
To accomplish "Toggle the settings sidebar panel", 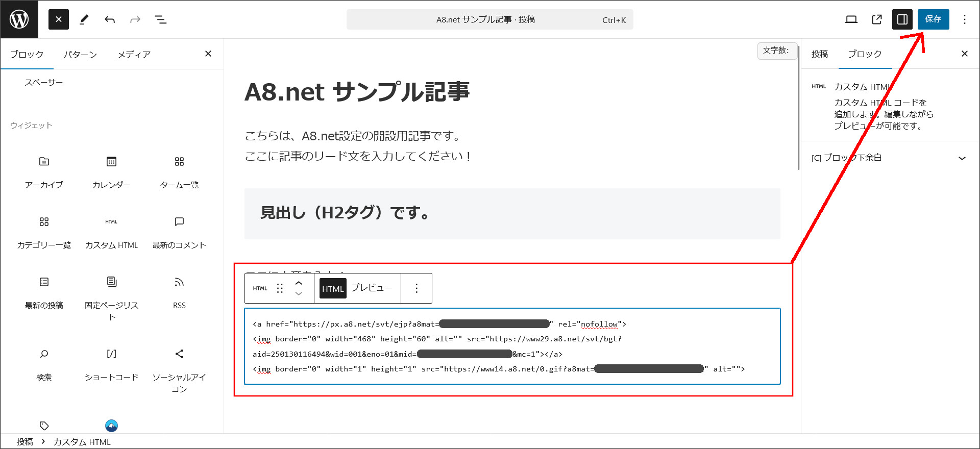I will 902,19.
